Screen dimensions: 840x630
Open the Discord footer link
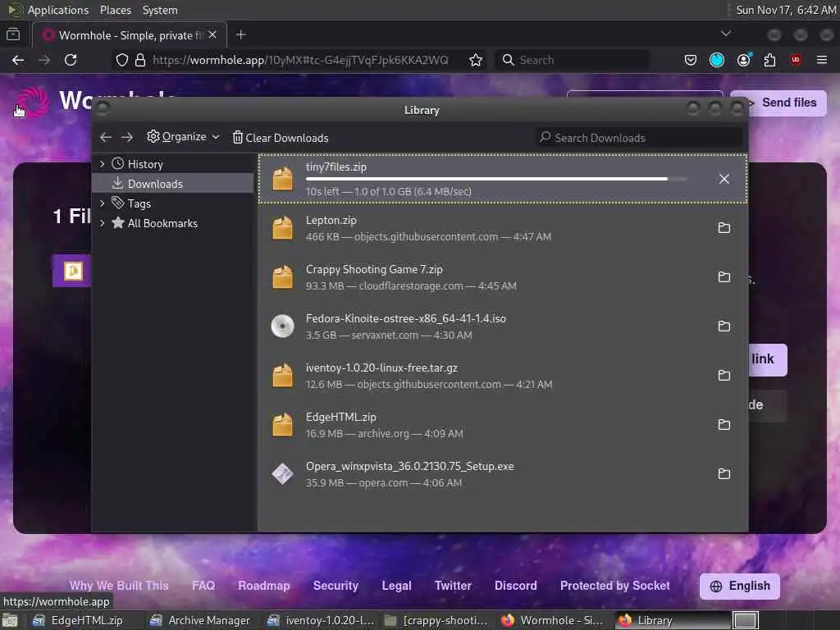pyautogui.click(x=516, y=586)
